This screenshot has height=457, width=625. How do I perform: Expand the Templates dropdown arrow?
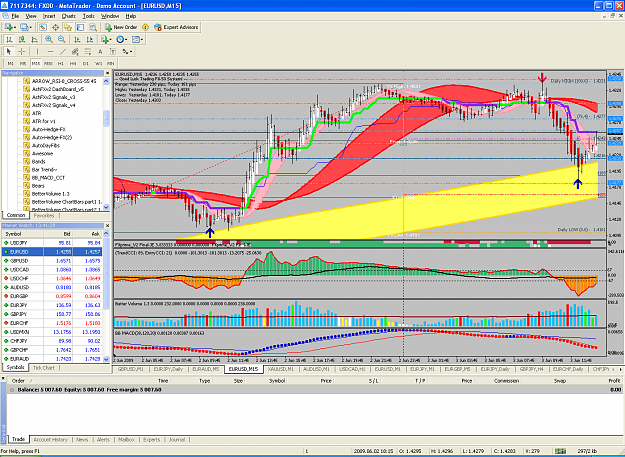pyautogui.click(x=142, y=39)
